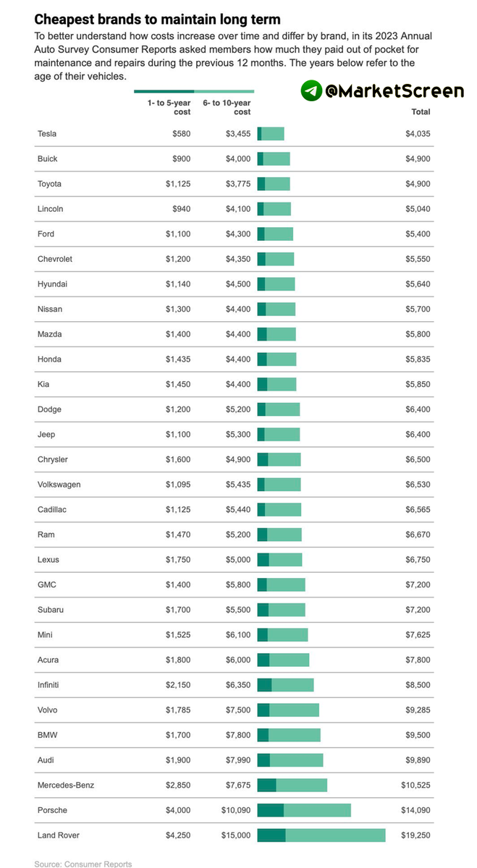Click the @MarketScreen watermark text

(x=394, y=91)
